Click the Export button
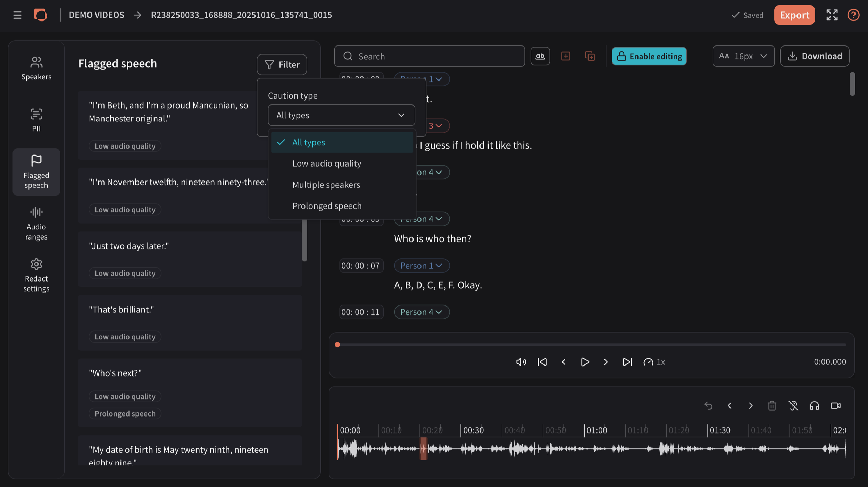868x487 pixels. pyautogui.click(x=794, y=15)
